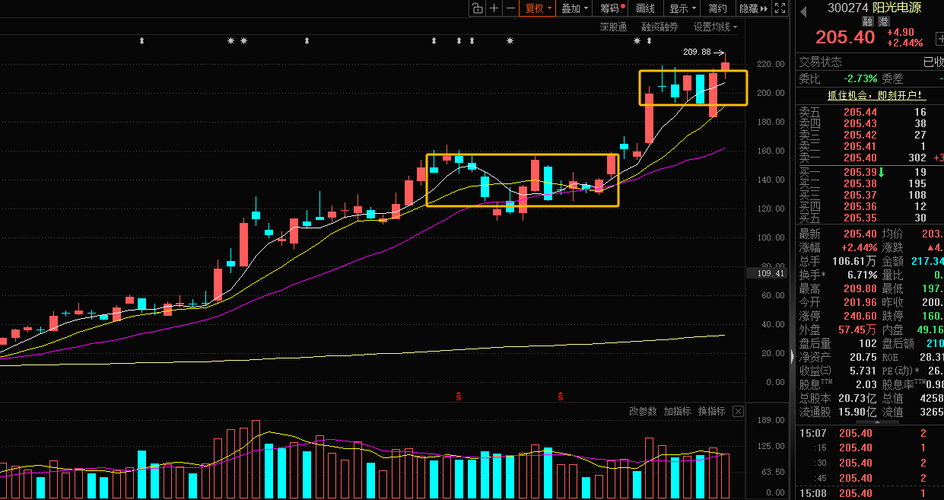Image resolution: width=944 pixels, height=500 pixels.
Task: Click 换指标 to change the indicator
Action: (712, 412)
